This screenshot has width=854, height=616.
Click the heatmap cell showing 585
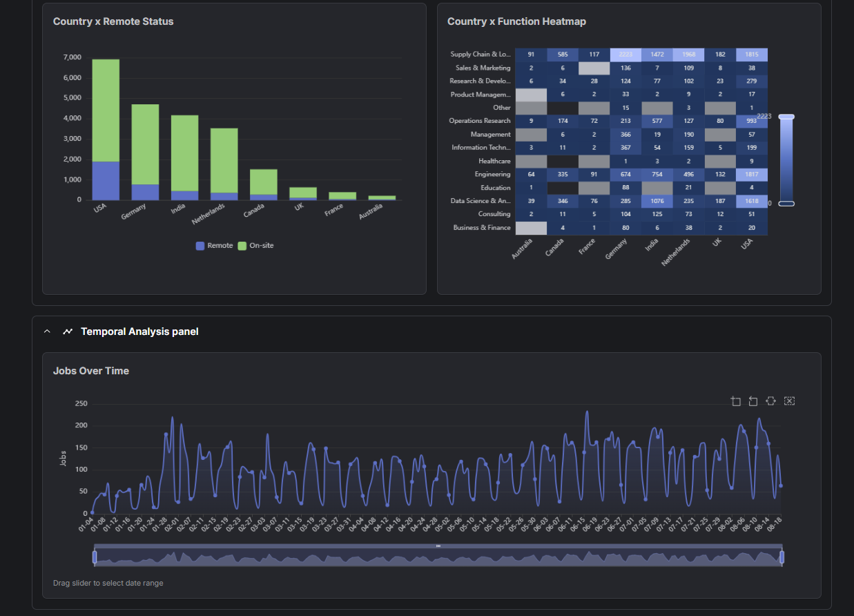(563, 55)
